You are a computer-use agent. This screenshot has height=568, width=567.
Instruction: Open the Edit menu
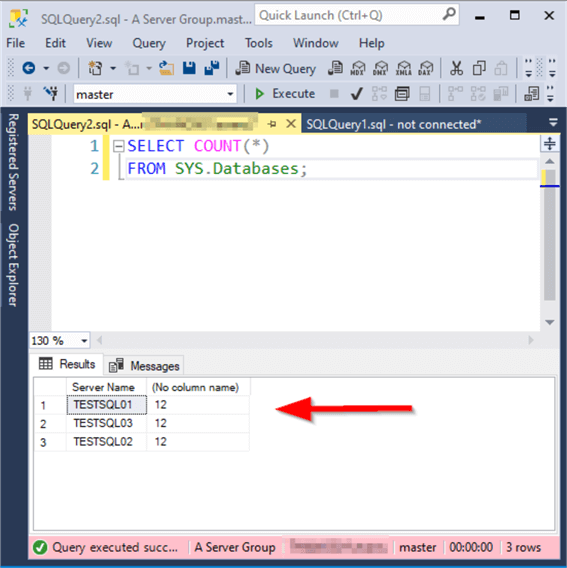[55, 43]
